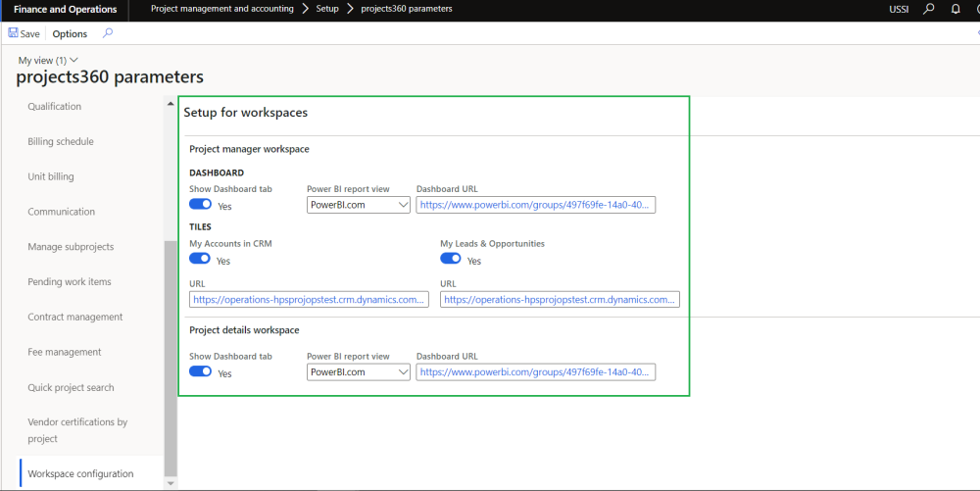Viewport: 980px width, 491px height.
Task: Click the TILES group label
Action: [x=201, y=226]
